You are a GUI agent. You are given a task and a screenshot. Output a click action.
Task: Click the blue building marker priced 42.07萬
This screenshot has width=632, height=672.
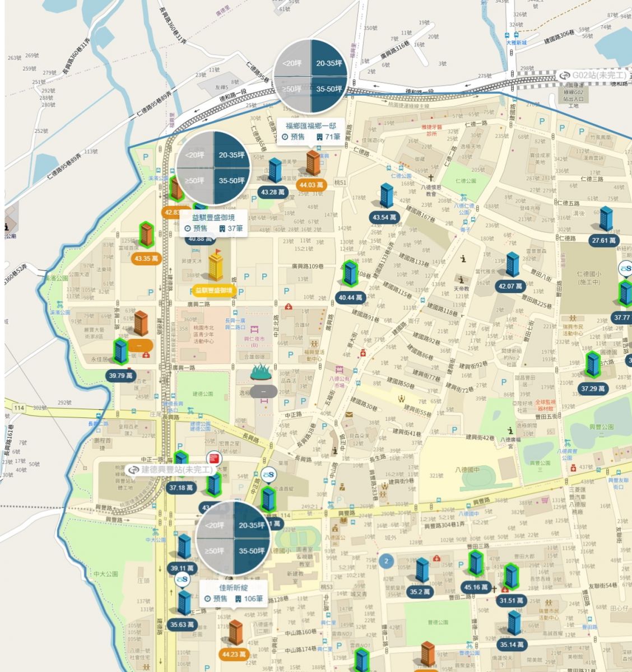tap(513, 264)
